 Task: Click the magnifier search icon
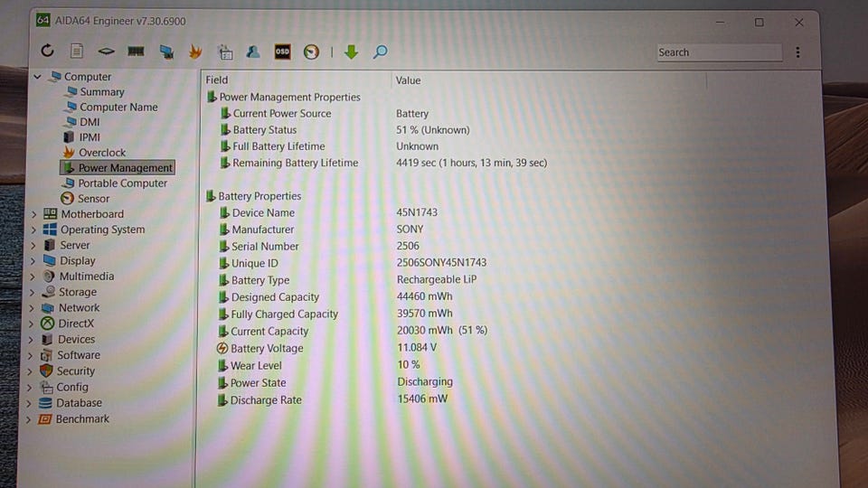tap(380, 52)
